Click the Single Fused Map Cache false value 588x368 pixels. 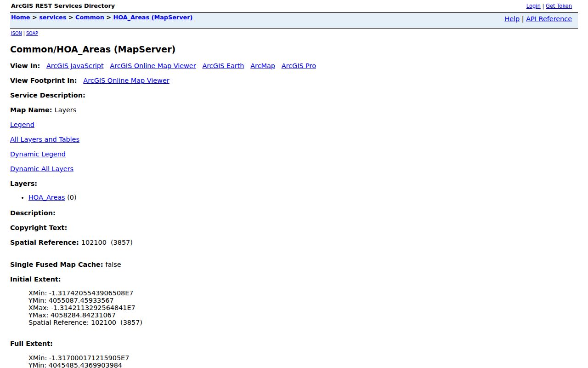pos(113,264)
